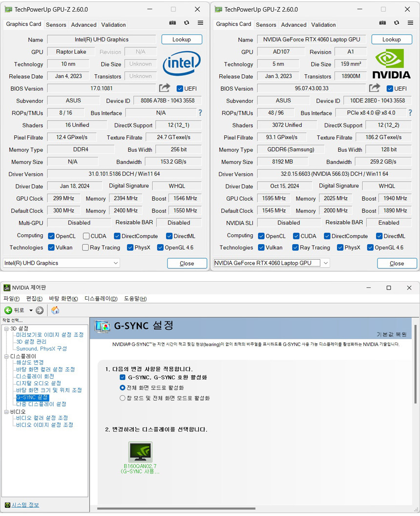Image resolution: width=420 pixels, height=516 pixels.
Task: Toggle CUDA checkbox in Intel GPU-Z window
Action: click(86, 236)
